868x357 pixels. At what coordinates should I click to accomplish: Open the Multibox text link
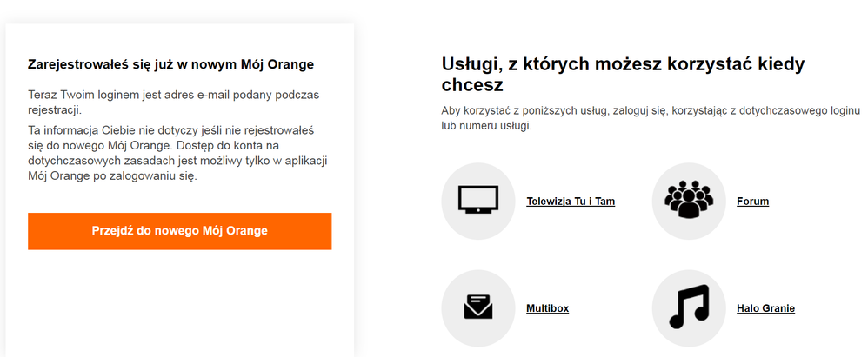547,308
